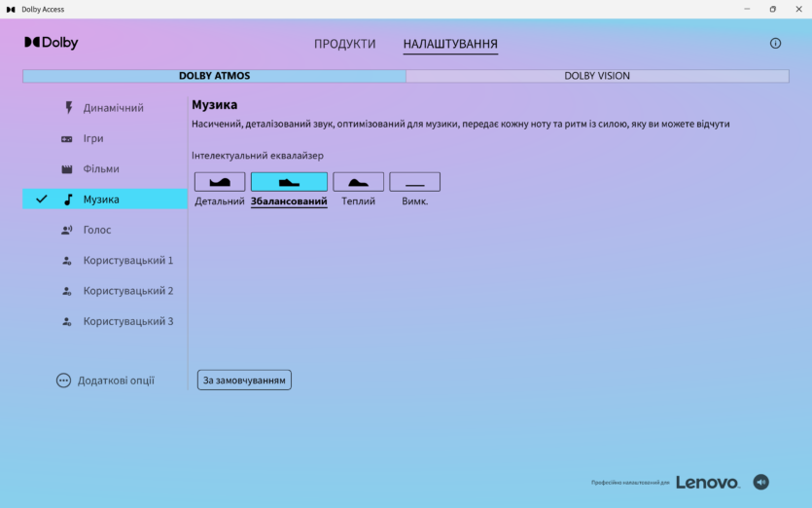Viewport: 812px width, 508px height.
Task: Click the Dolby Access title bar icon
Action: (x=11, y=10)
